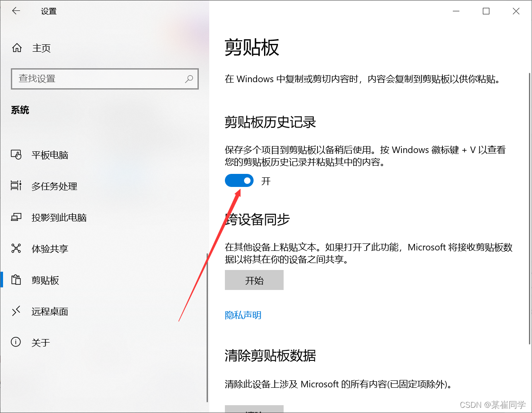Viewport: 532px width, 413px height.
Task: Close the settings window
Action: [x=516, y=11]
